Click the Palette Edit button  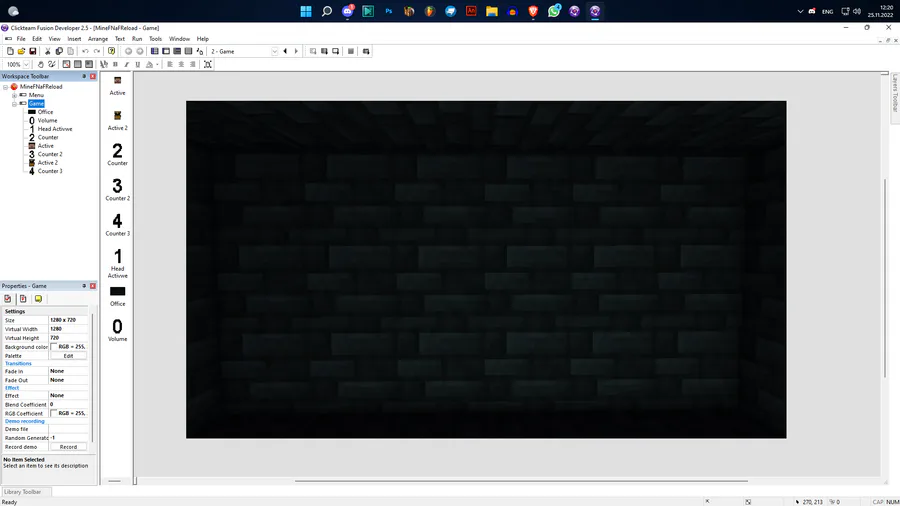(68, 356)
